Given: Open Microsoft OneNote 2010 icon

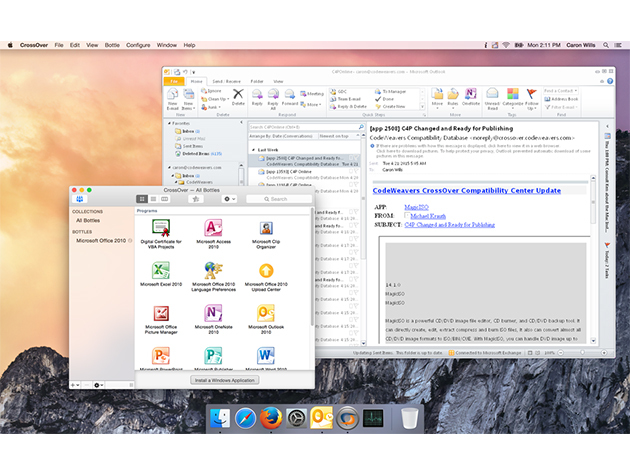Looking at the screenshot, I should tap(212, 313).
